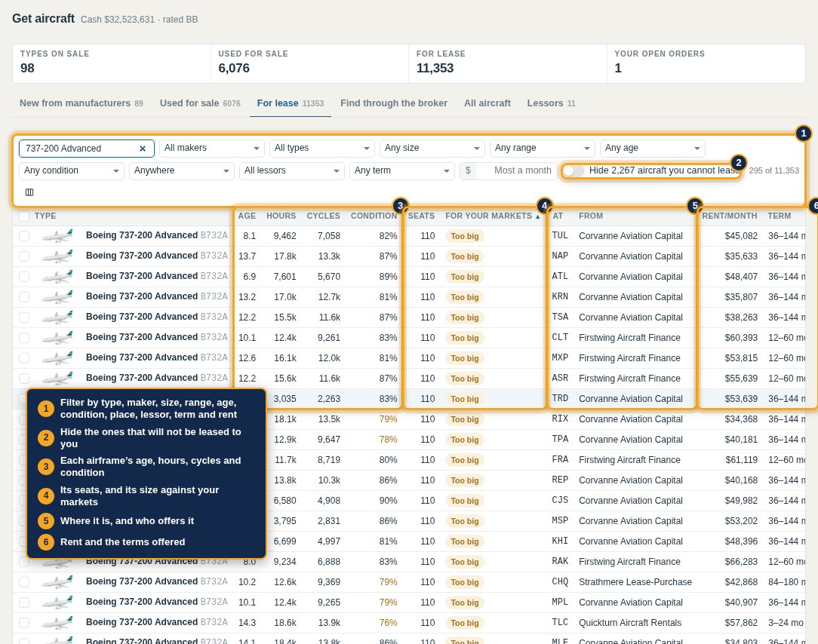Image resolution: width=818 pixels, height=644 pixels.
Task: Click the aircraft picture in the MXP row
Action: 57,358
